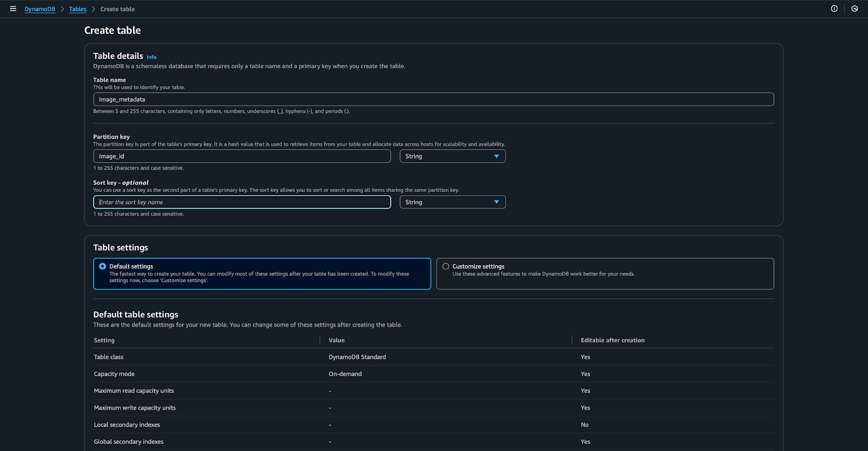Focus the Table name input field

click(433, 99)
